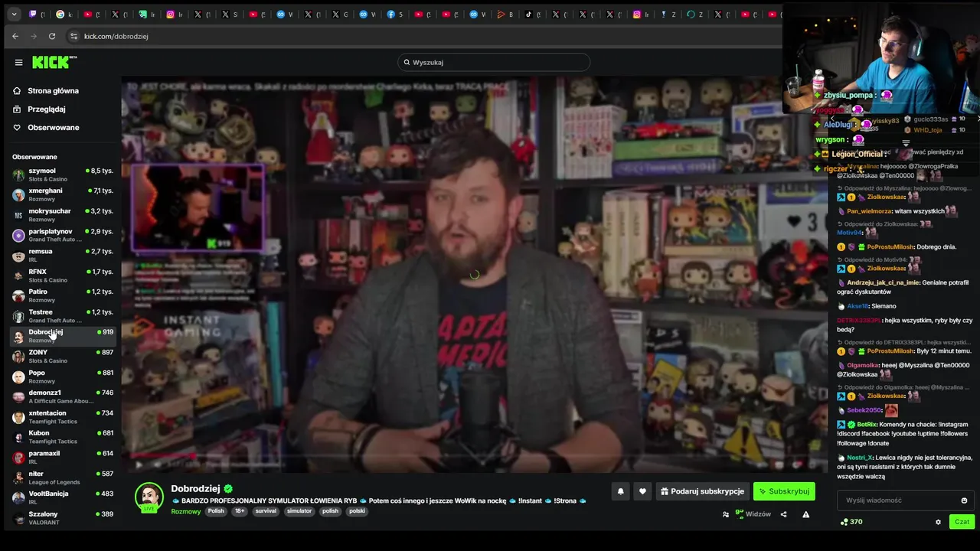Click the green verified badge beside Dobrodziej

click(228, 488)
